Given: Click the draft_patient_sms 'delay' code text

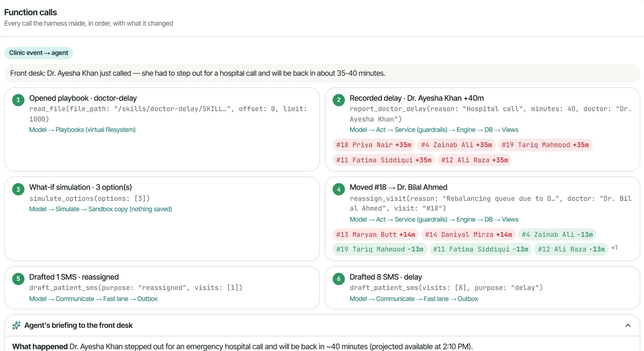Looking at the screenshot, I should pyautogui.click(x=446, y=288).
